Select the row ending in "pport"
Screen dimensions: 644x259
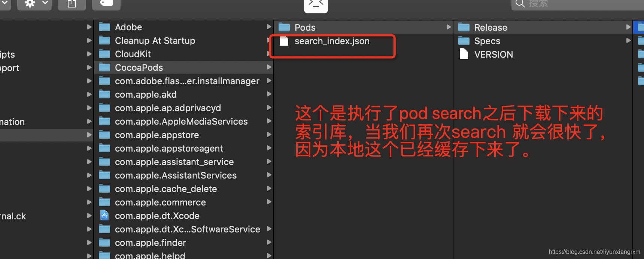46,68
